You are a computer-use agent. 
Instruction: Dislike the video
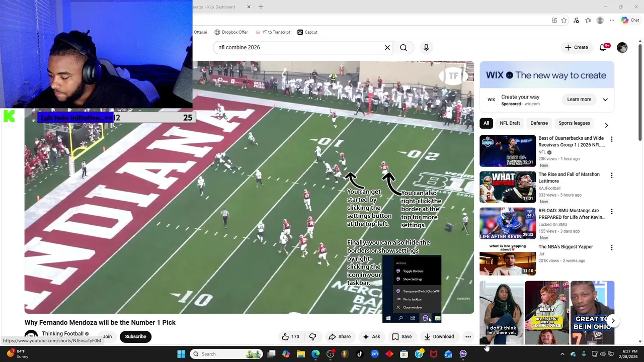click(312, 337)
